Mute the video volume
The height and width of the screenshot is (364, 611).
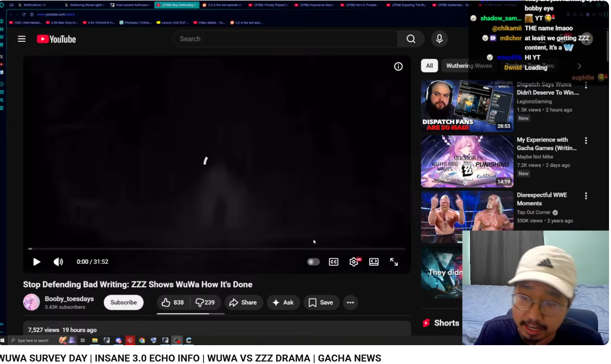pos(59,262)
